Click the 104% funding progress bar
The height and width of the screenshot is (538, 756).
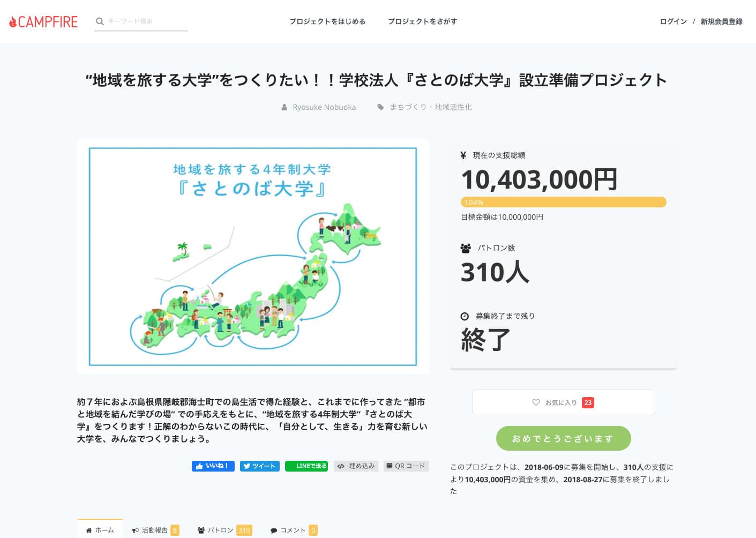pyautogui.click(x=563, y=202)
